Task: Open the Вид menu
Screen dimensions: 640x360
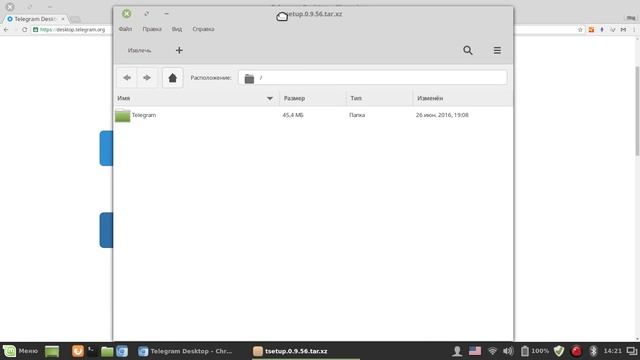Action: [x=177, y=29]
